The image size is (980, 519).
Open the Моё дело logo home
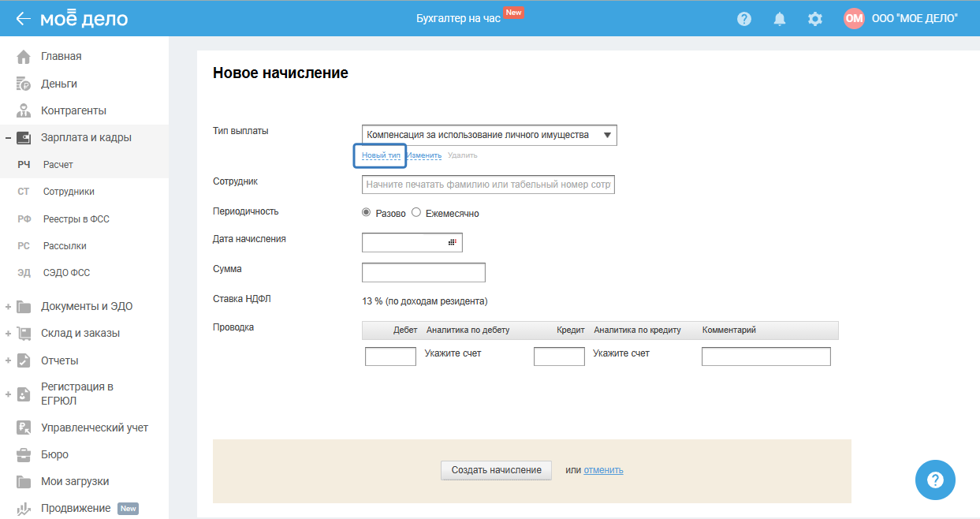[84, 18]
